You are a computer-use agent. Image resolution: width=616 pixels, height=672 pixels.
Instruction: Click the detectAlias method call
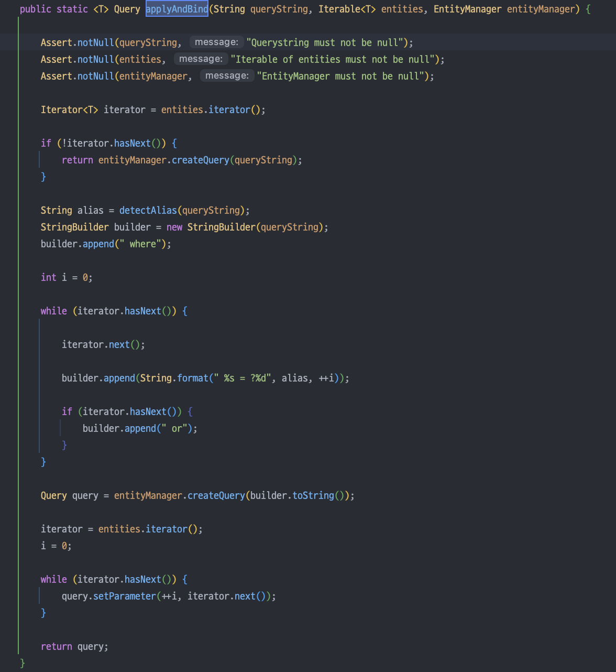(x=148, y=210)
